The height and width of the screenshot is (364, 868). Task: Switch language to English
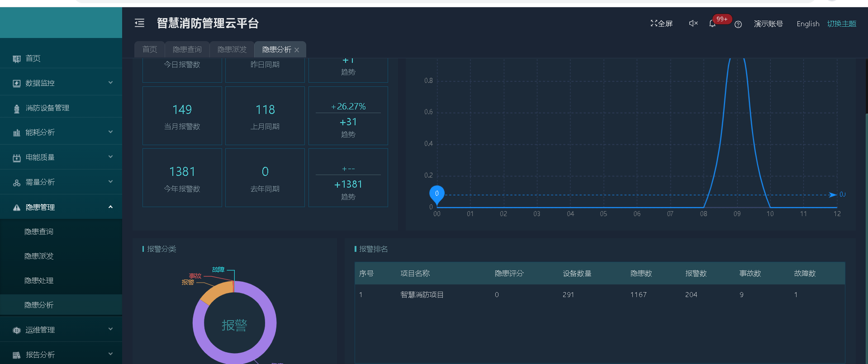pyautogui.click(x=808, y=24)
